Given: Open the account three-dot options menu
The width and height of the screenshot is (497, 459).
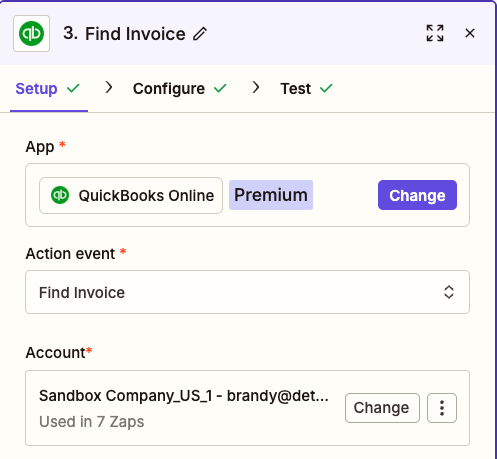Looking at the screenshot, I should point(442,408).
